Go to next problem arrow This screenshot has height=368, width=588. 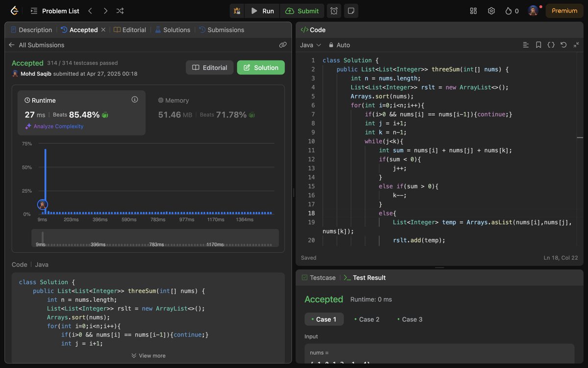pos(105,11)
